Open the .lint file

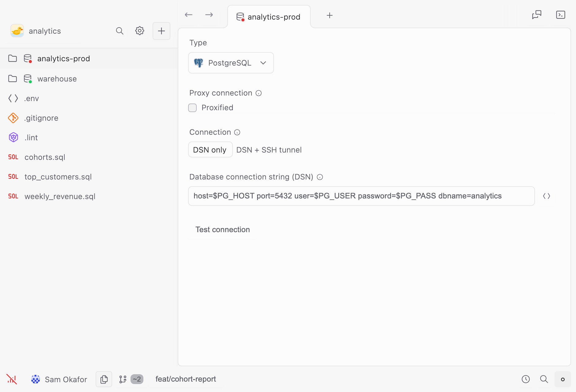[89, 138]
